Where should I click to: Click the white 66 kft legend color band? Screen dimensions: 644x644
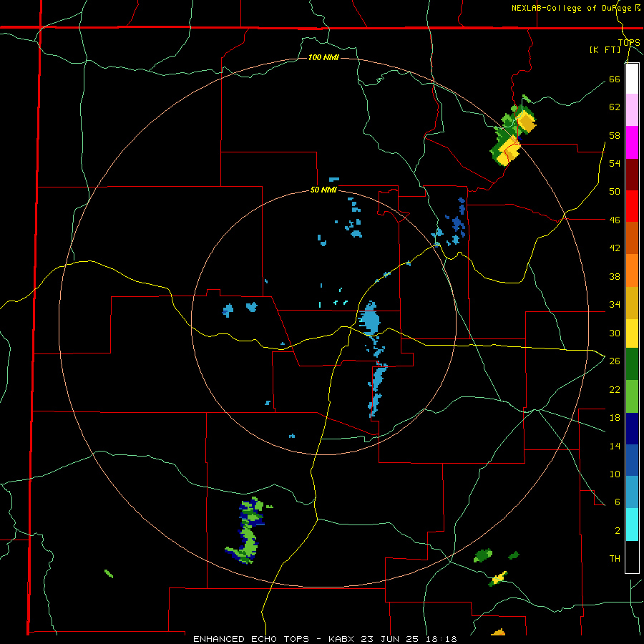click(632, 79)
